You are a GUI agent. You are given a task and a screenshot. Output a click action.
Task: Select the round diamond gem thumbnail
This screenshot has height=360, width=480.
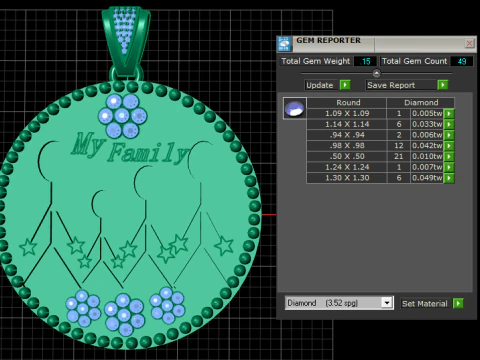pos(295,108)
